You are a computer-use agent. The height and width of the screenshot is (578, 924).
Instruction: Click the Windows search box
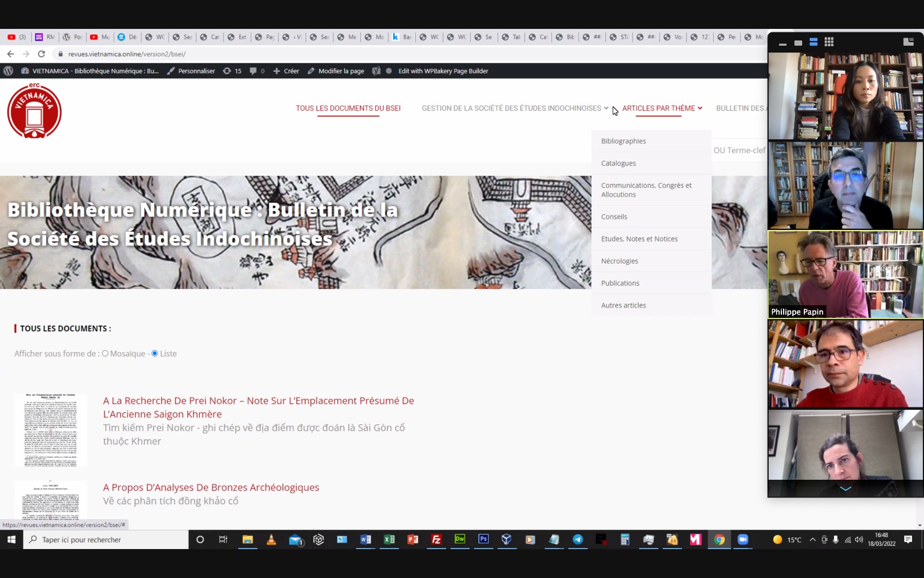(x=107, y=540)
